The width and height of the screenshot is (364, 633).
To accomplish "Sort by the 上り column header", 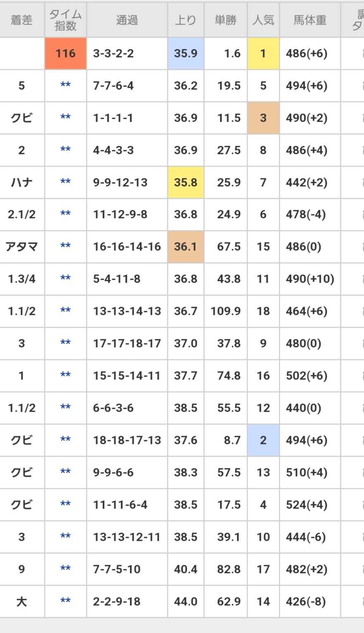I will 186,20.
